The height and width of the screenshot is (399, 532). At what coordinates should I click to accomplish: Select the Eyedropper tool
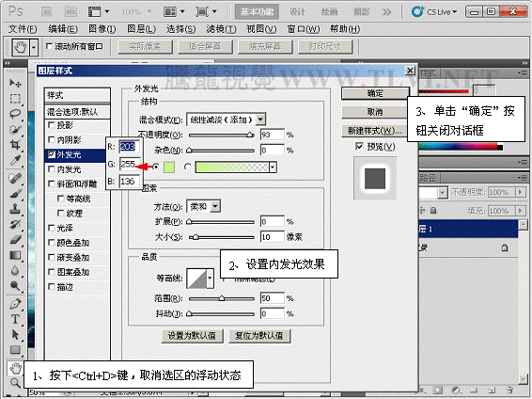point(15,160)
